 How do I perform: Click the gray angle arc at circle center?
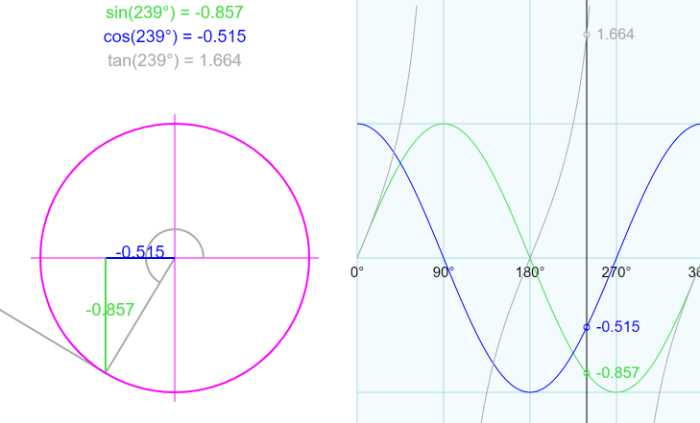pos(175,254)
